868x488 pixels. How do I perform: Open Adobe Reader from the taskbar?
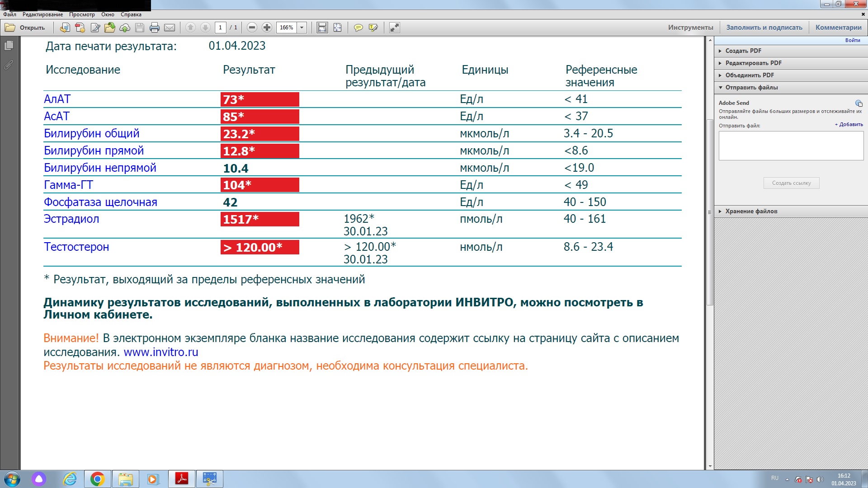coord(181,479)
